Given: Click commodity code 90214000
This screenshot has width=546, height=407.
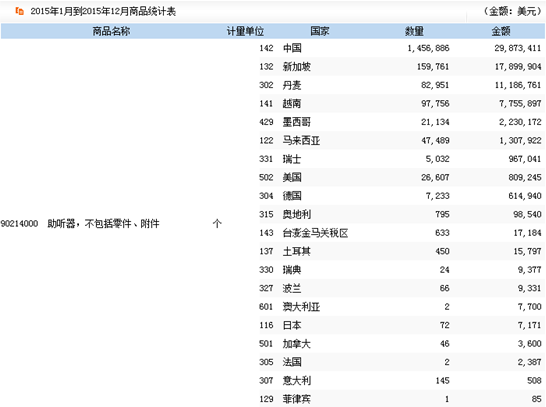Looking at the screenshot, I should pyautogui.click(x=19, y=224).
